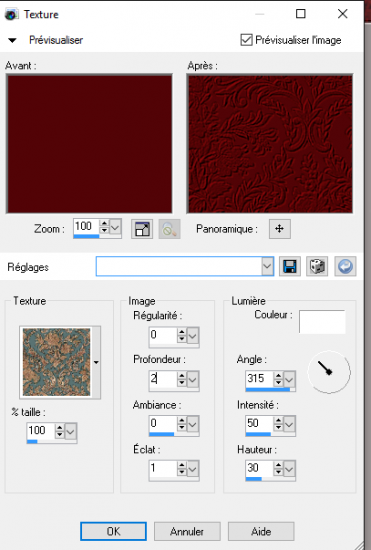Click the OK button
Image resolution: width=371 pixels, height=550 pixels.
click(x=113, y=531)
